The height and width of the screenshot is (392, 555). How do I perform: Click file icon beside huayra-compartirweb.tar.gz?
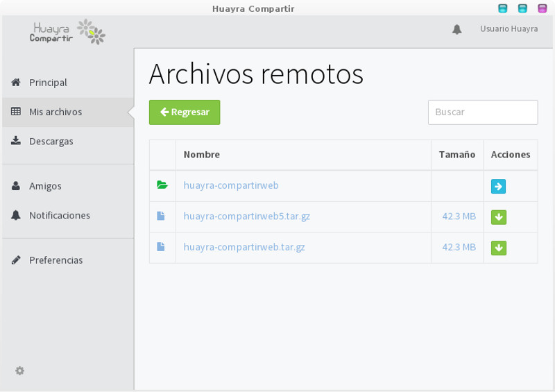click(x=161, y=246)
